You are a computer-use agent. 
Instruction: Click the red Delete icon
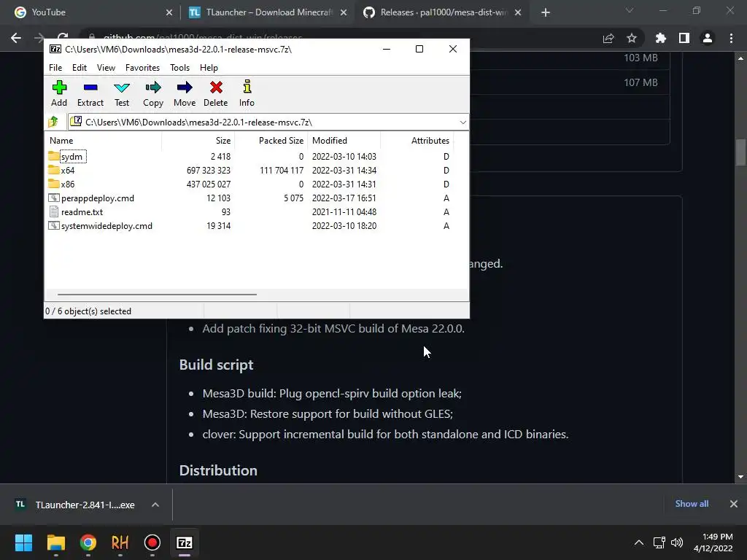click(216, 93)
